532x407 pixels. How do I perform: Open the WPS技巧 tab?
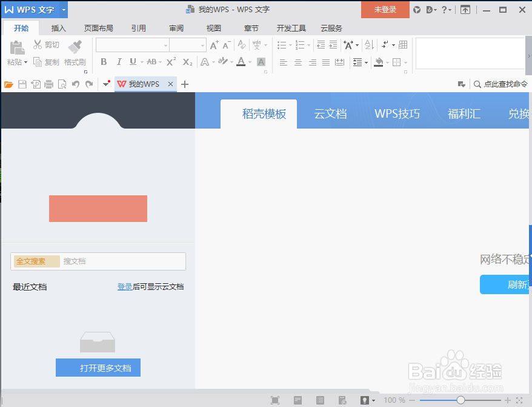pos(397,114)
